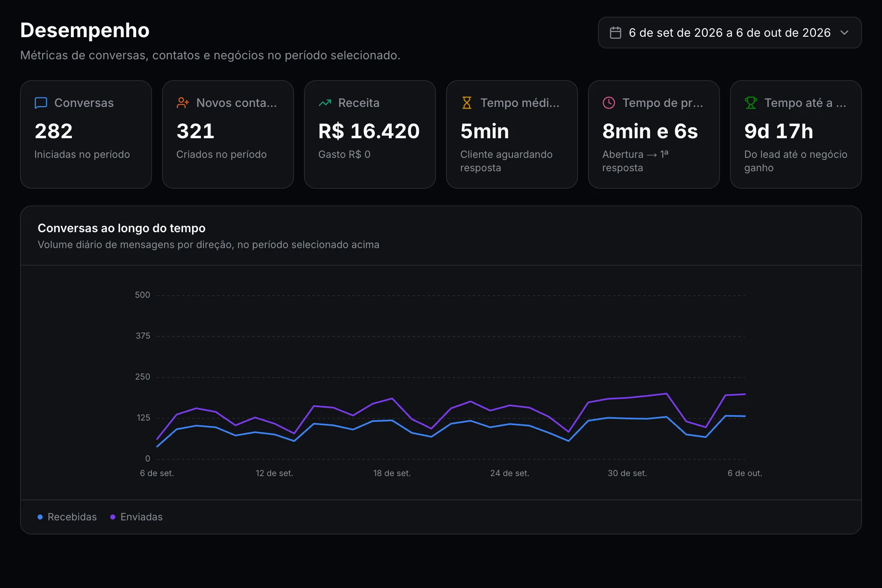Click the trending-up arrow icon beside Receita

coord(325,103)
